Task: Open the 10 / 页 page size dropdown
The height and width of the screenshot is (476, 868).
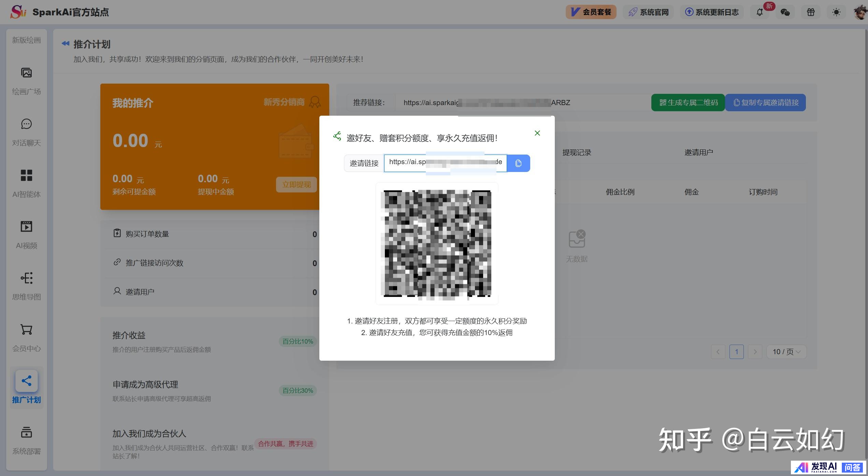Action: click(786, 352)
